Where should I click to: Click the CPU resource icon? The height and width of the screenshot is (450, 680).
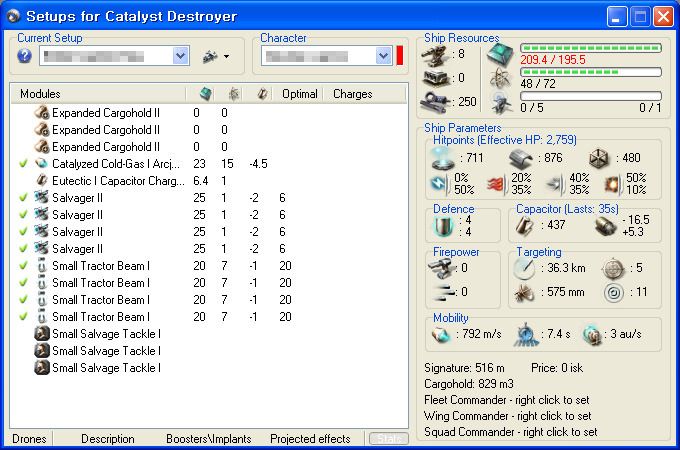(x=500, y=55)
